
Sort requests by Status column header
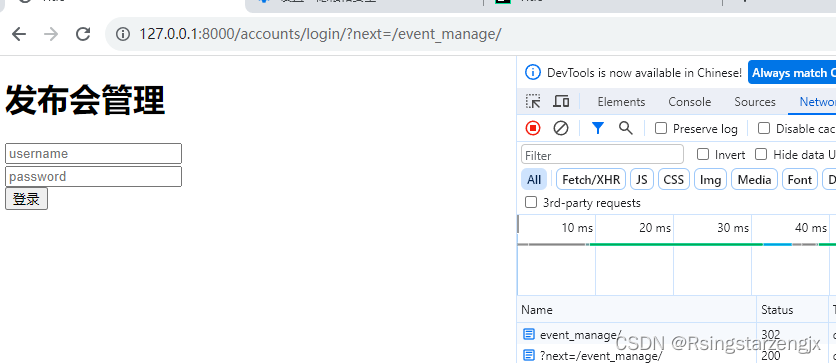tap(792, 310)
